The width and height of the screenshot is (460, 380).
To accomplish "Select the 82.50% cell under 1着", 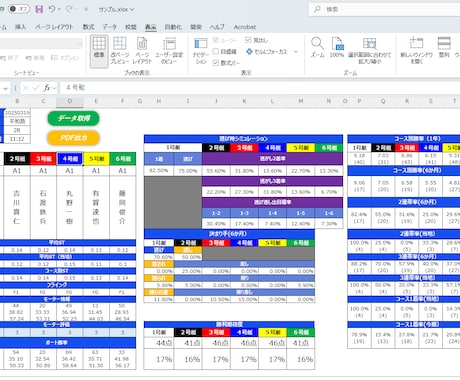I will pyautogui.click(x=159, y=171).
